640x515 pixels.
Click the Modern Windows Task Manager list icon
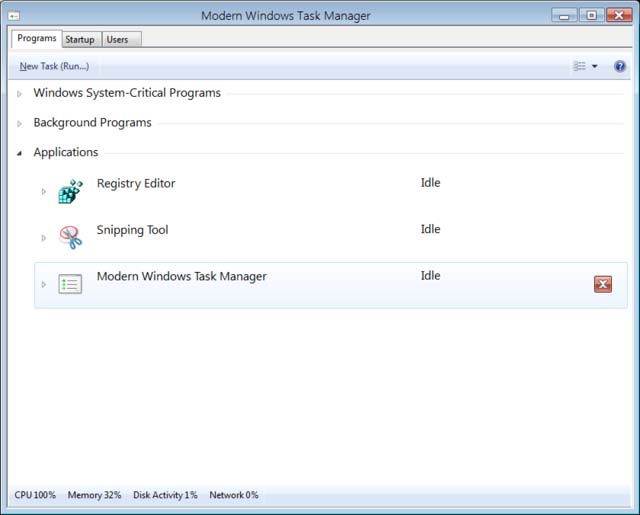tap(70, 285)
